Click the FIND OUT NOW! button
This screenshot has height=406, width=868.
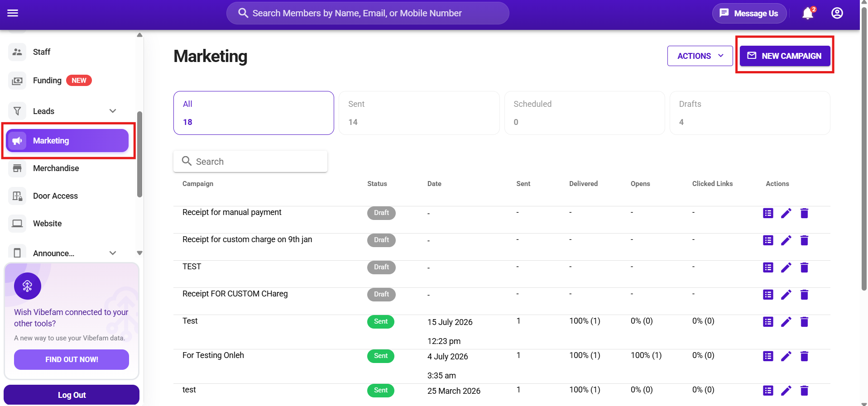72,359
